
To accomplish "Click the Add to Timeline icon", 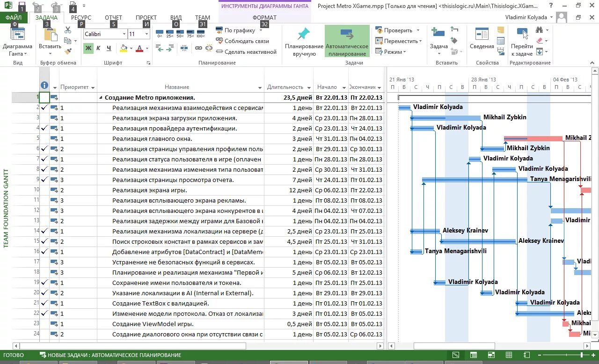I will coord(501,51).
